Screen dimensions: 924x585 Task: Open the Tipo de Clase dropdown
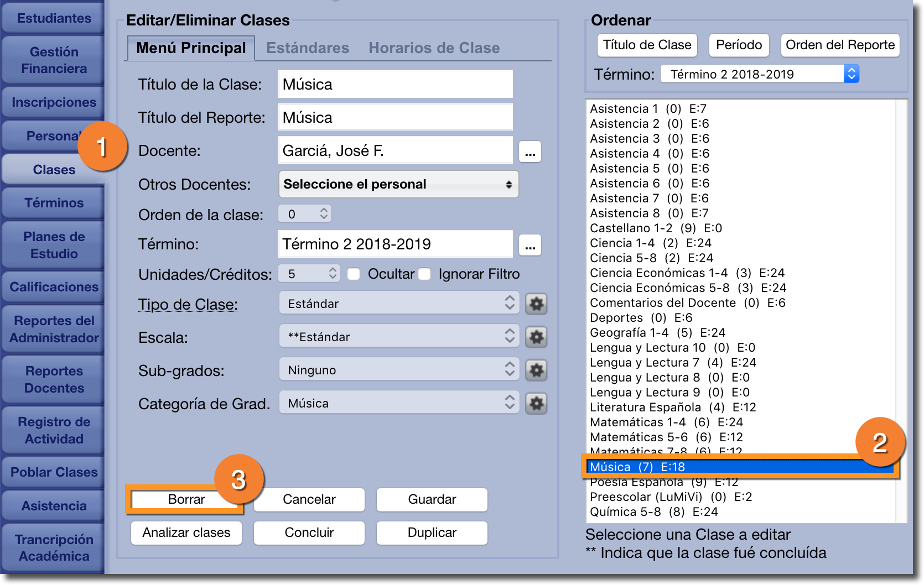point(398,304)
